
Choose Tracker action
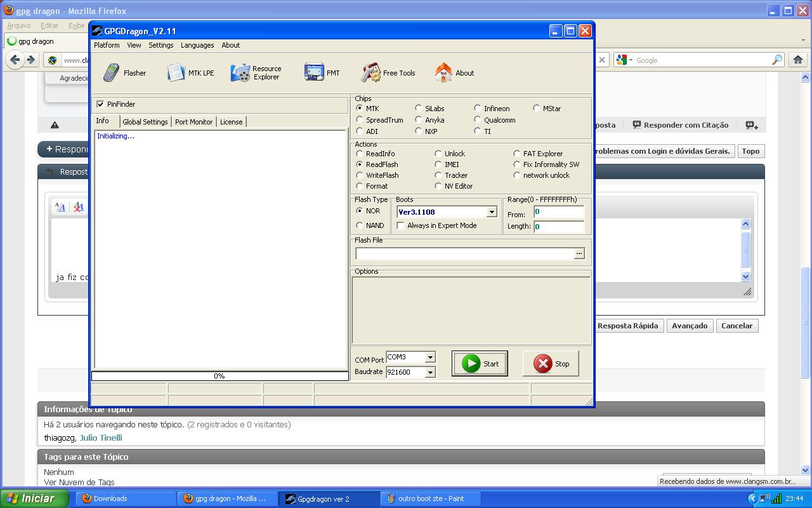pyautogui.click(x=438, y=175)
